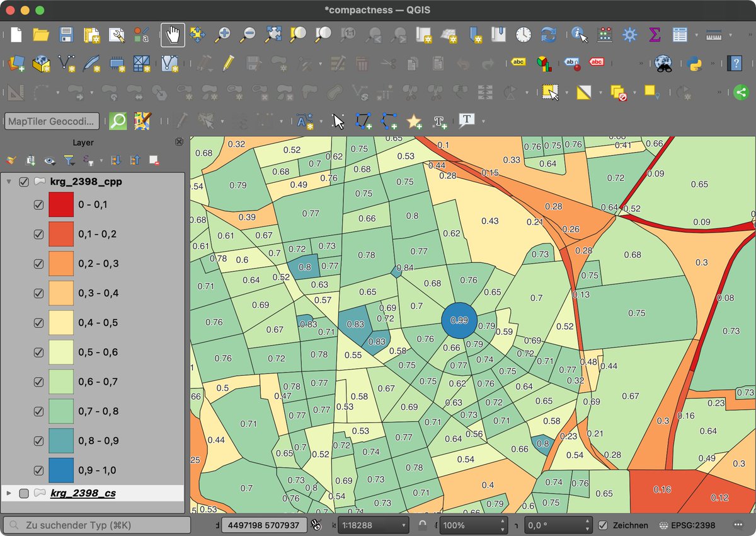Viewport: 756px width, 536px height.
Task: Open the Help Contents book icon
Action: (x=735, y=63)
